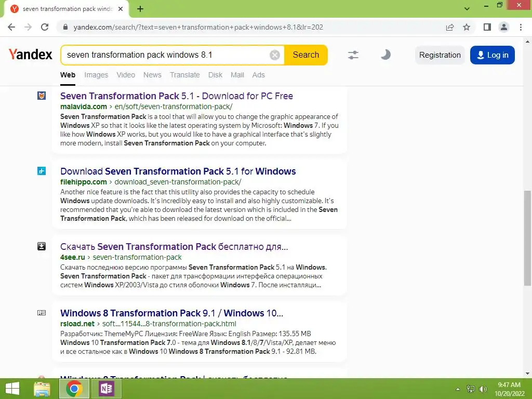Click the en/soft/seven-transformation-pack/ path

pos(174,107)
